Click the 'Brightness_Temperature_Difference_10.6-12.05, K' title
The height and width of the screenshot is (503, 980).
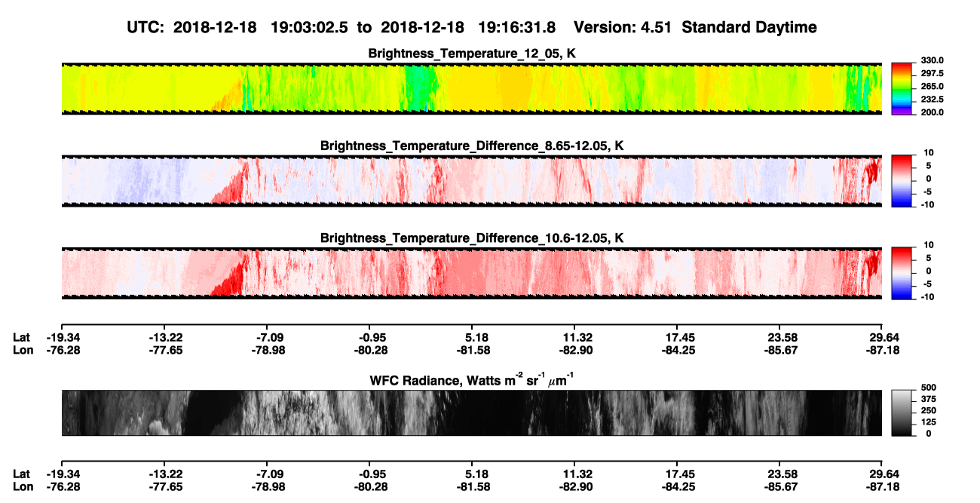click(x=472, y=238)
